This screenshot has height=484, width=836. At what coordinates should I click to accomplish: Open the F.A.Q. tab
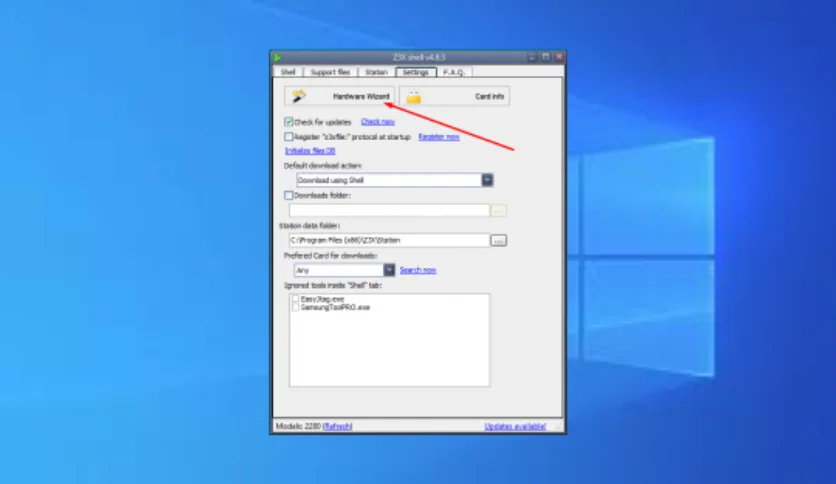[x=454, y=72]
